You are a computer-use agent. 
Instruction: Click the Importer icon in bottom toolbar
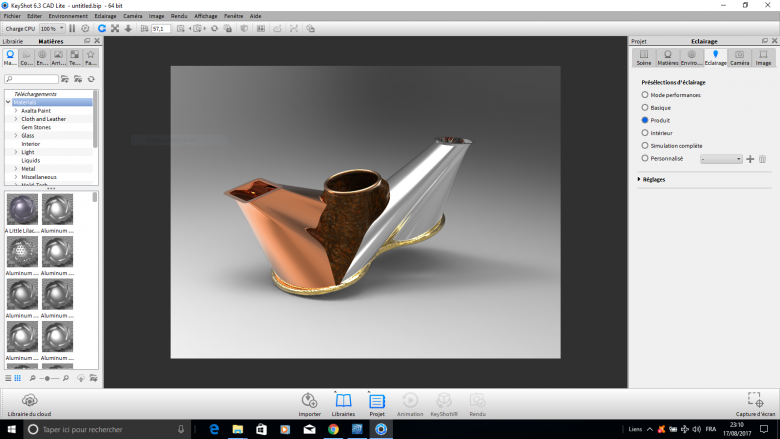[309, 402]
